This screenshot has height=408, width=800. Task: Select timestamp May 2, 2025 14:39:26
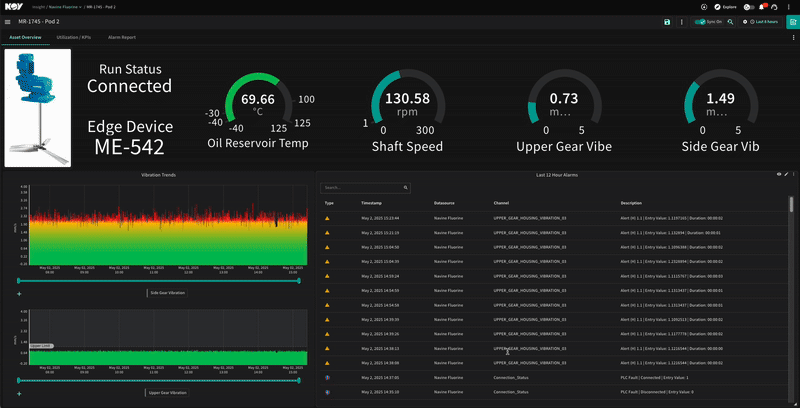(380, 334)
